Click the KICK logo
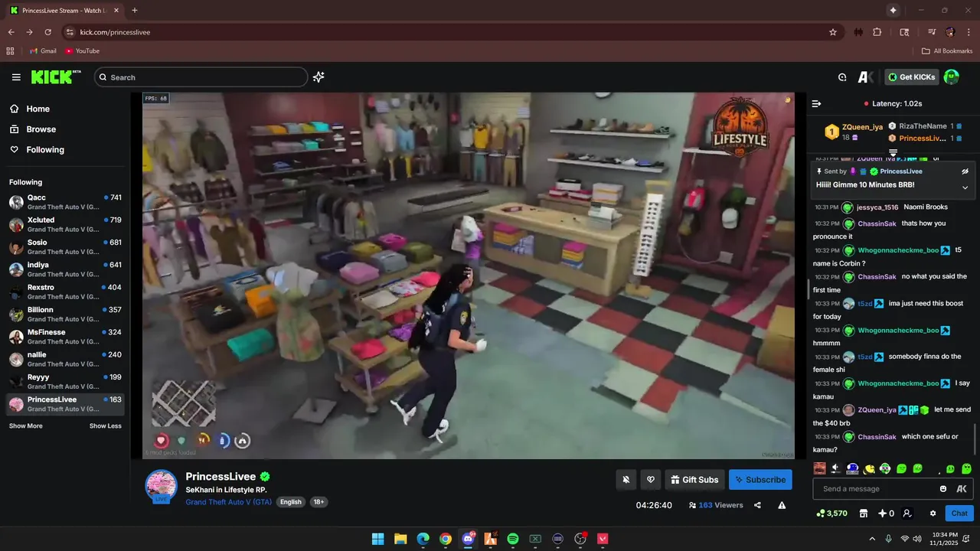Image resolution: width=980 pixels, height=551 pixels. click(x=56, y=77)
